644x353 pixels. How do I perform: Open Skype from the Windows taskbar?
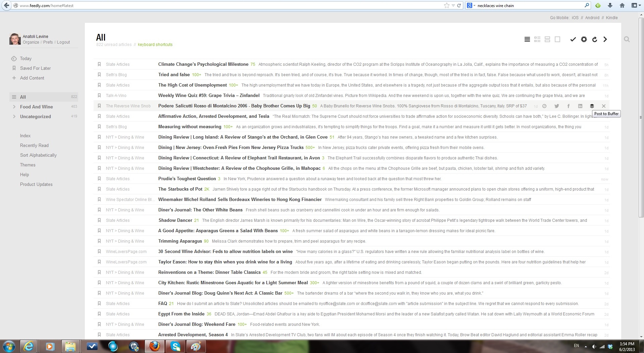point(175,346)
